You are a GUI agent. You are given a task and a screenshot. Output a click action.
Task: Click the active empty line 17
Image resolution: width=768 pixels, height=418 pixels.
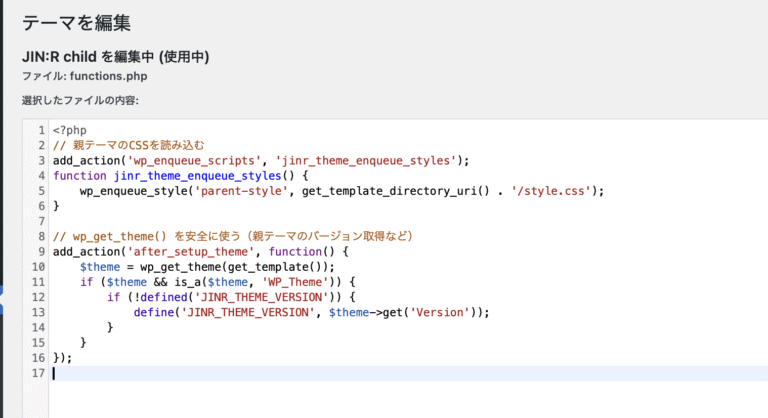coord(408,373)
